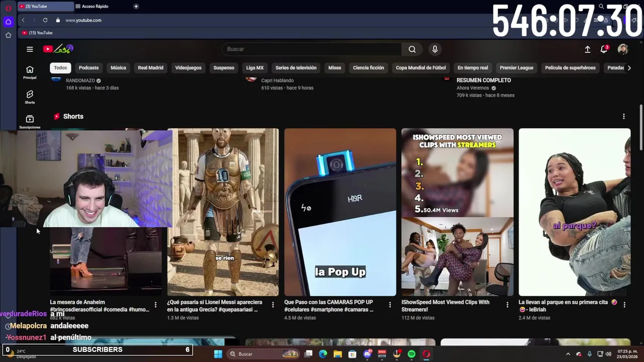Go back with the browser back arrow
Viewport: 644px width, 362px height.
tap(23, 20)
